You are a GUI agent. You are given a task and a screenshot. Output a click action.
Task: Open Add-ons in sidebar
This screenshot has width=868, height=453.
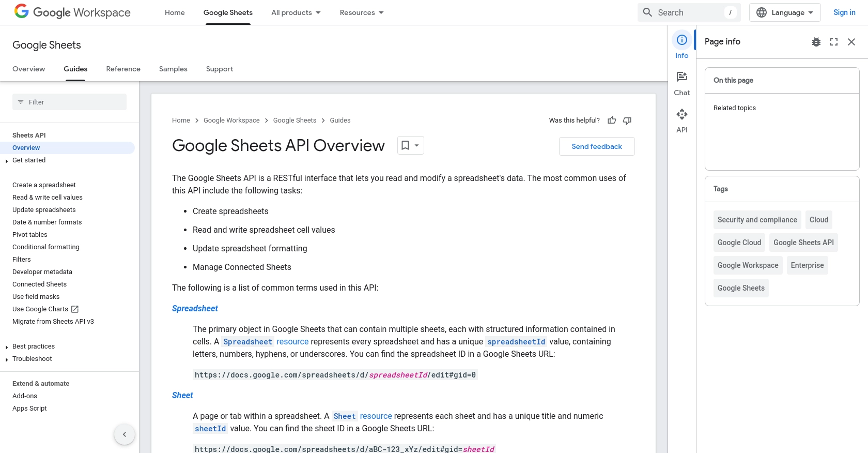(x=25, y=396)
